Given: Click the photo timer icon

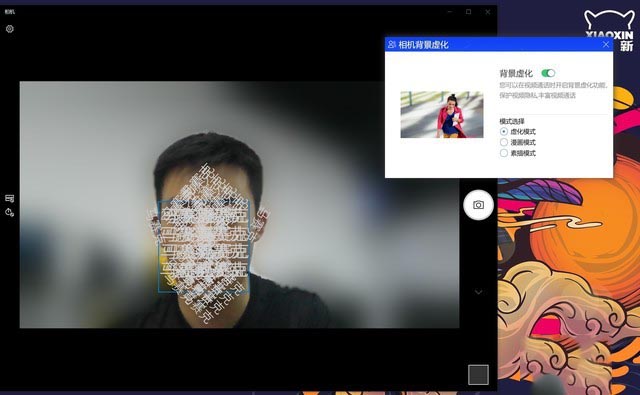Looking at the screenshot, I should [9, 212].
